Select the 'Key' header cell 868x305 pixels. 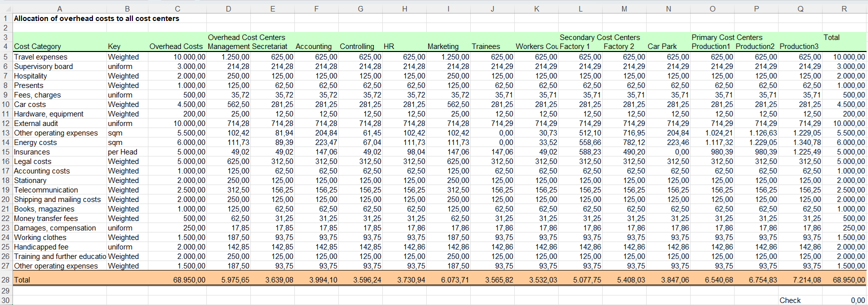[x=114, y=46]
